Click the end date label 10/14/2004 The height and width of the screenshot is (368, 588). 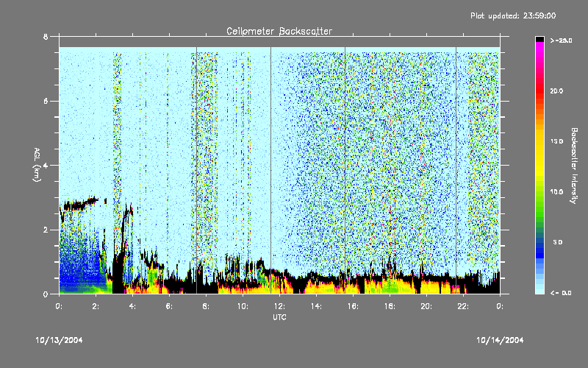point(500,340)
